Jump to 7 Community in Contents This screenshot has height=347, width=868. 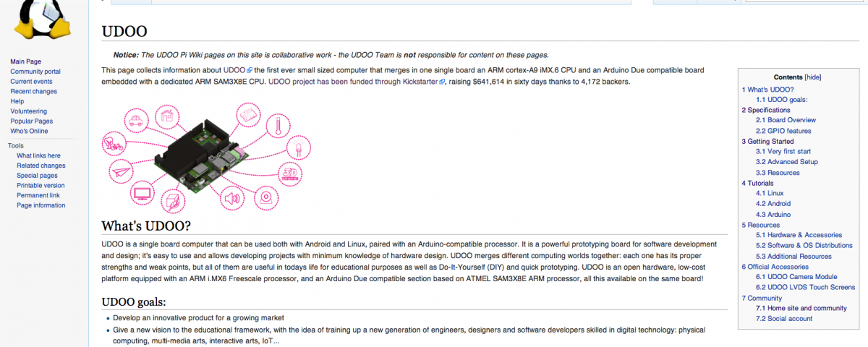click(762, 298)
